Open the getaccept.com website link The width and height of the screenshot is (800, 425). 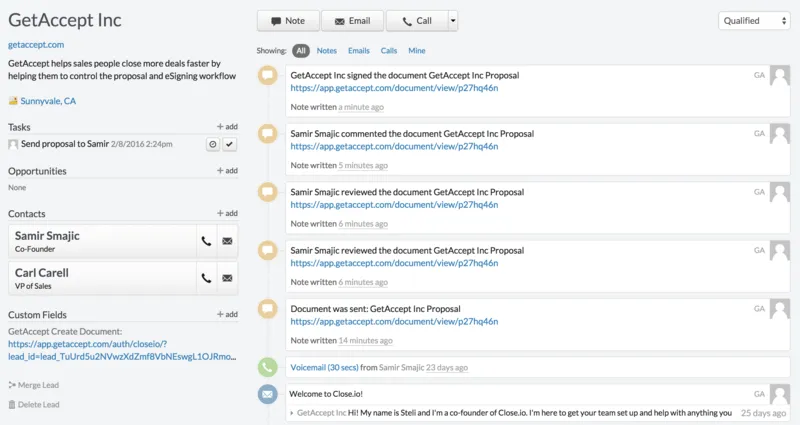coord(36,45)
